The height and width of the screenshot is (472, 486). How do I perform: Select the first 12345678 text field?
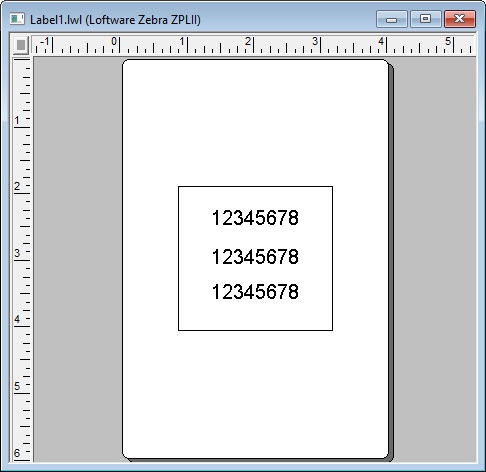(x=255, y=218)
